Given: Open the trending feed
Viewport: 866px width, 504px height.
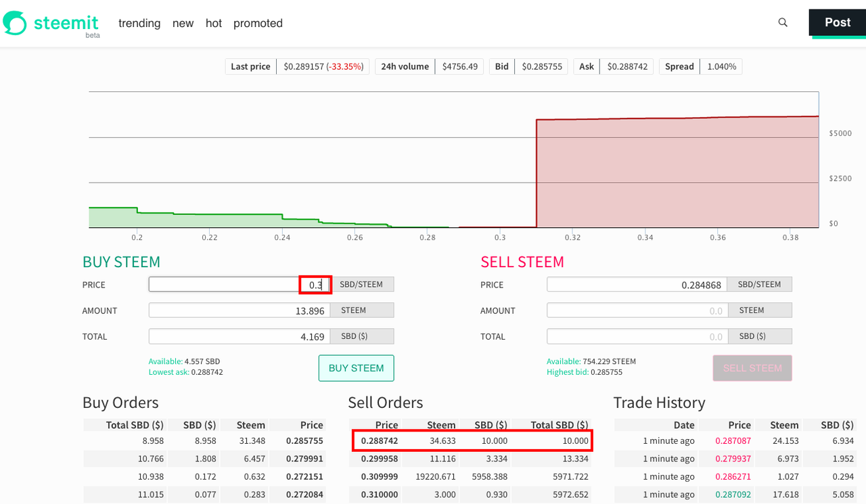Looking at the screenshot, I should coord(139,23).
